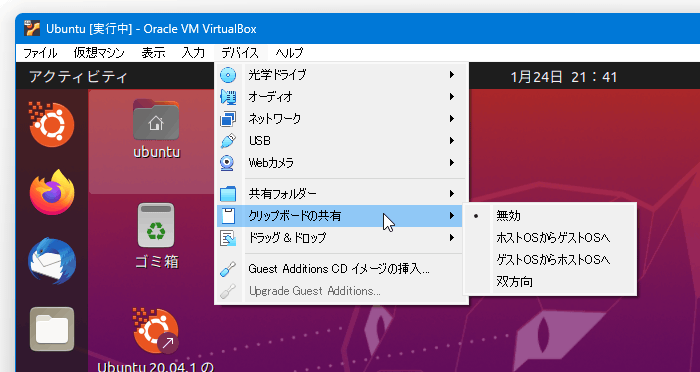Image resolution: width=700 pixels, height=372 pixels.
Task: Click アクティビティ in Ubuntu top bar
Action: pos(79,77)
